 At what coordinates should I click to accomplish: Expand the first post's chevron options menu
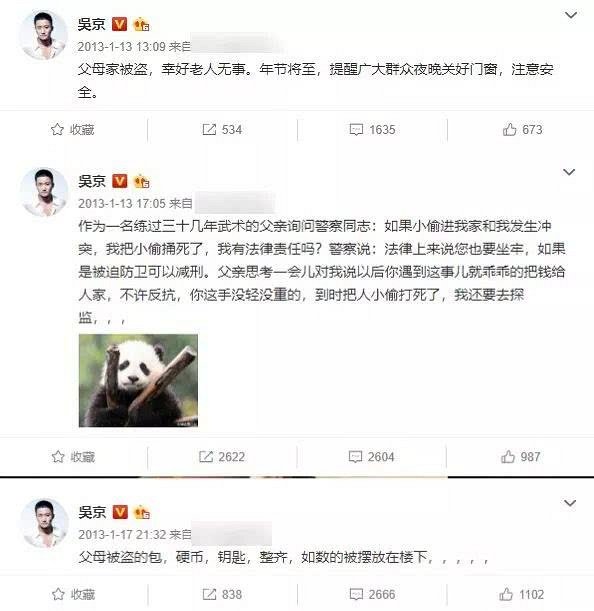(x=571, y=15)
